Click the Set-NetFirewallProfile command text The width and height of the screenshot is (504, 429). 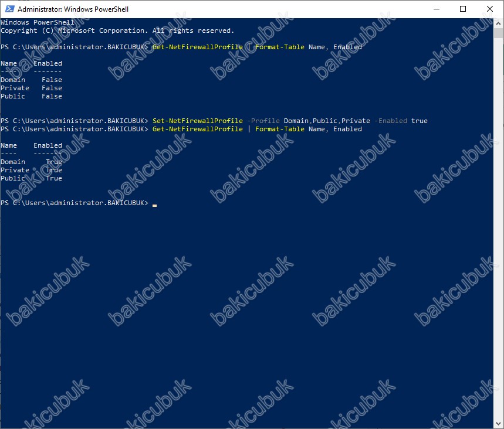[x=197, y=121]
